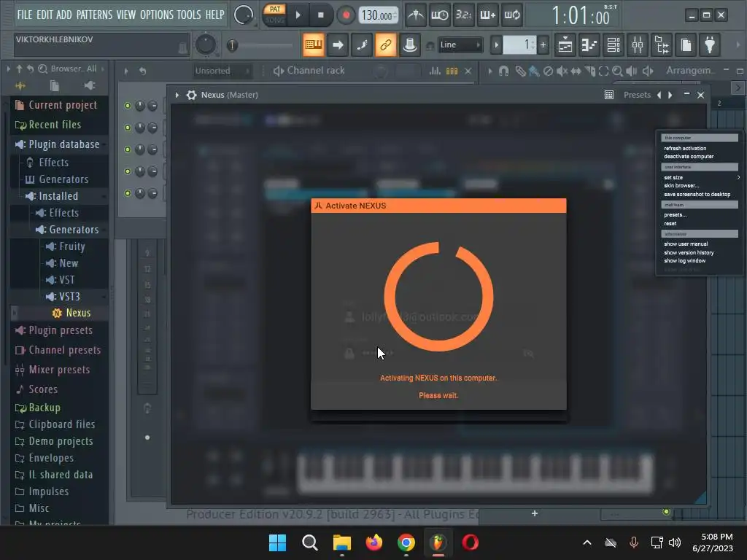
Task: Select the playlist zoom tool icon
Action: 617,71
